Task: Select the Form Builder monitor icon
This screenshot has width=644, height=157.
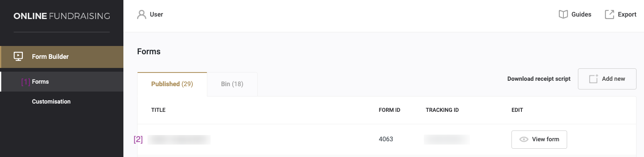Action: tap(18, 56)
